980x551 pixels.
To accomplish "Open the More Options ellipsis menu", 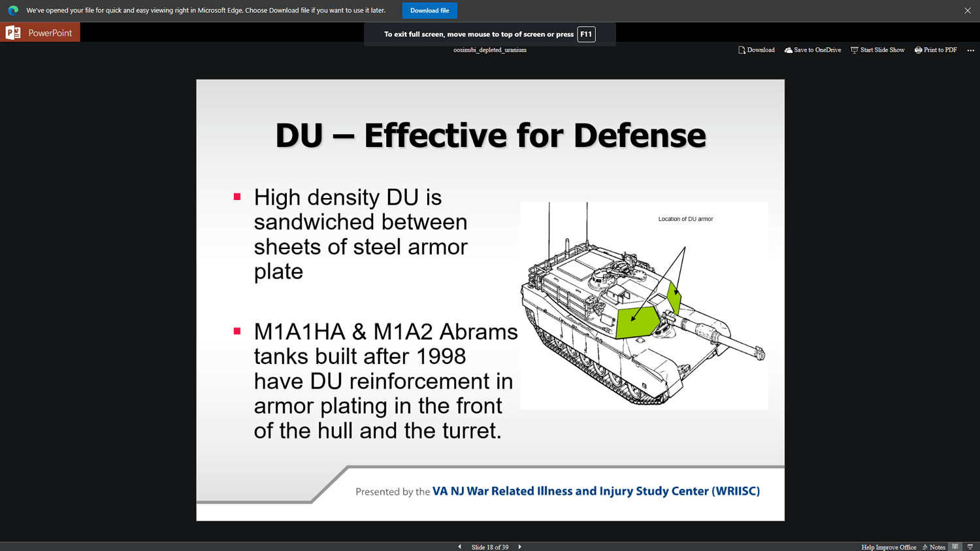I will point(970,50).
